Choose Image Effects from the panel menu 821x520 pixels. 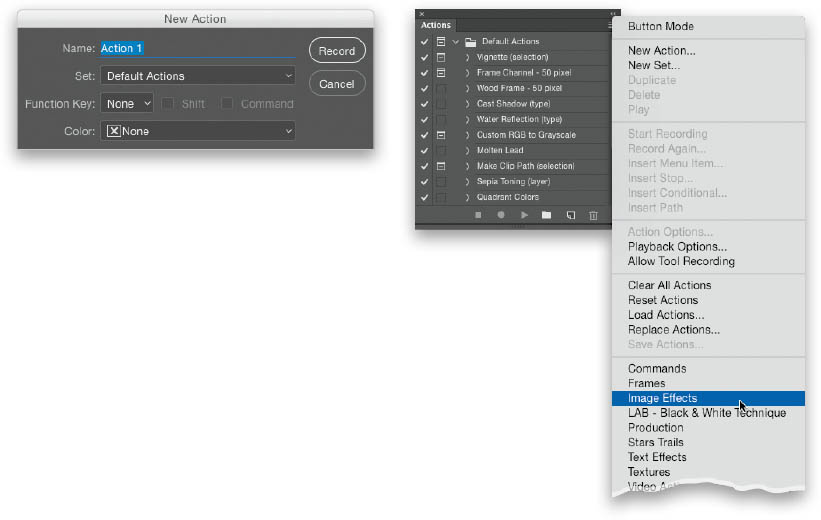point(662,398)
